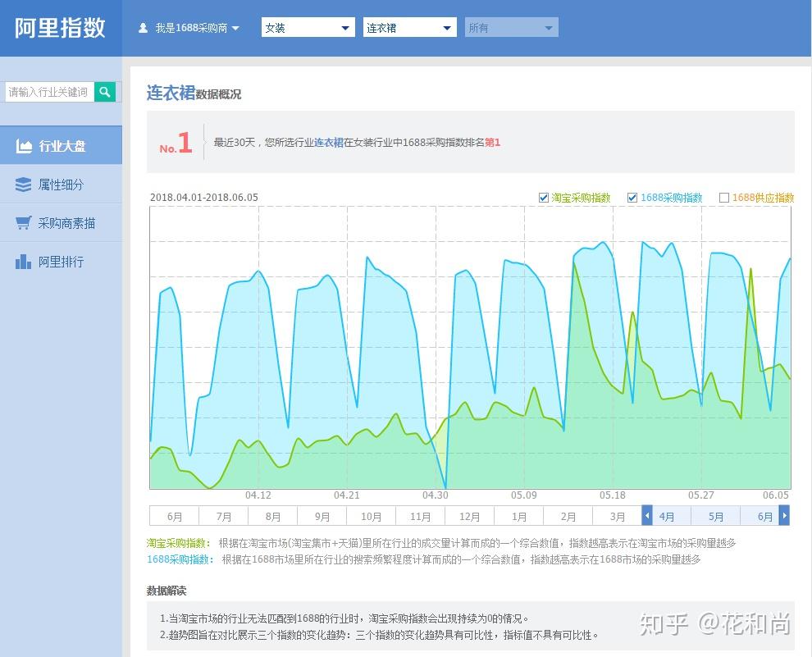This screenshot has height=657, width=812.
Task: Open the 阿里排行 menu item
Action: pos(62,262)
